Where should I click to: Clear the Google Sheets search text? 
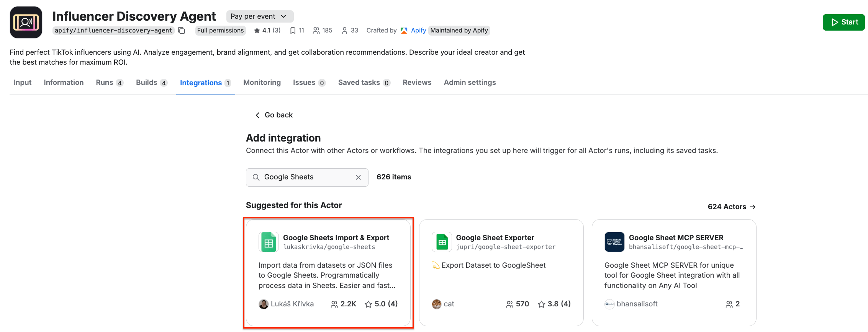tap(358, 177)
